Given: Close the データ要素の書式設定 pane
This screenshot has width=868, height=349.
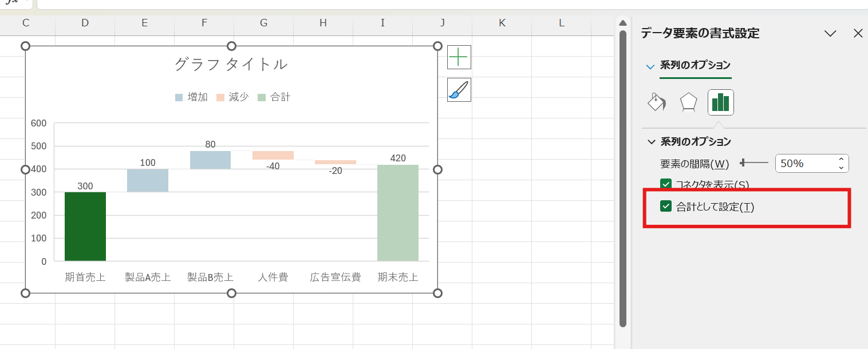Looking at the screenshot, I should [x=858, y=33].
